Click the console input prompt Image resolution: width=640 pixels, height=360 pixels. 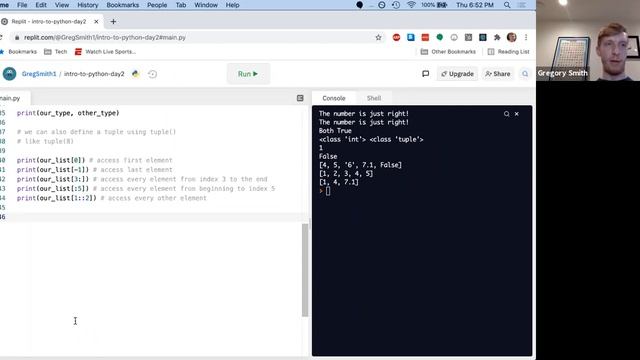[x=328, y=191]
